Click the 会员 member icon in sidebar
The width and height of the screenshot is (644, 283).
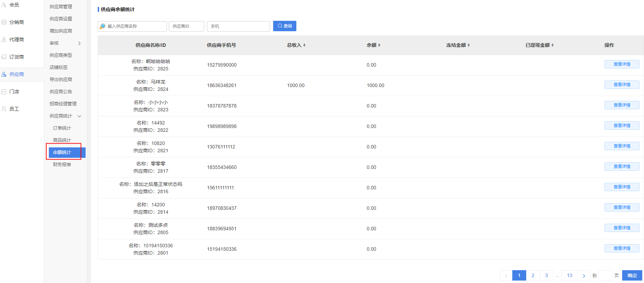pos(4,5)
